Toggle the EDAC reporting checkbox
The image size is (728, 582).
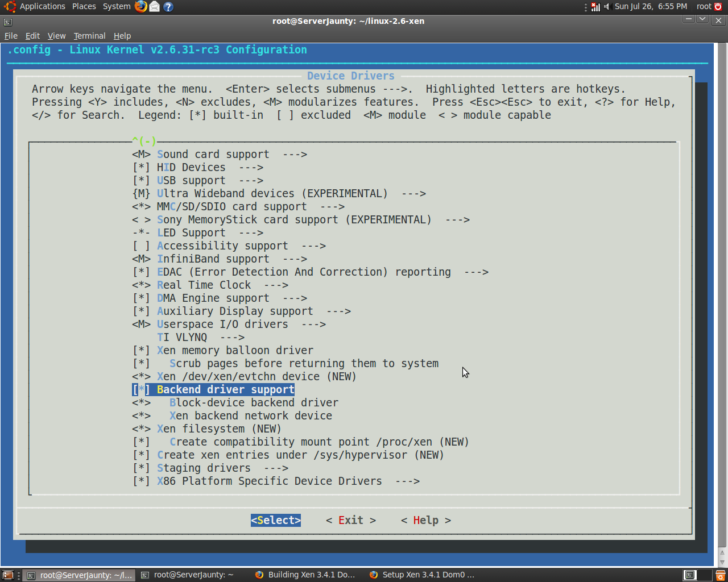tap(141, 272)
